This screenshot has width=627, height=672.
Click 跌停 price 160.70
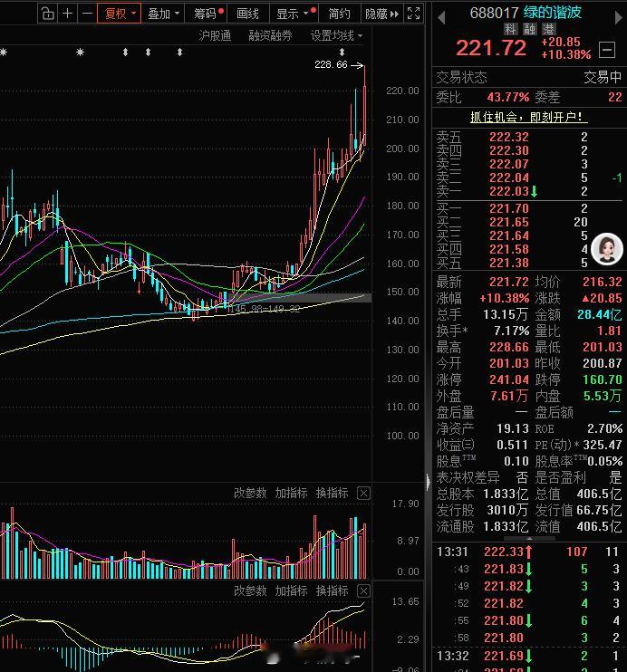603,379
